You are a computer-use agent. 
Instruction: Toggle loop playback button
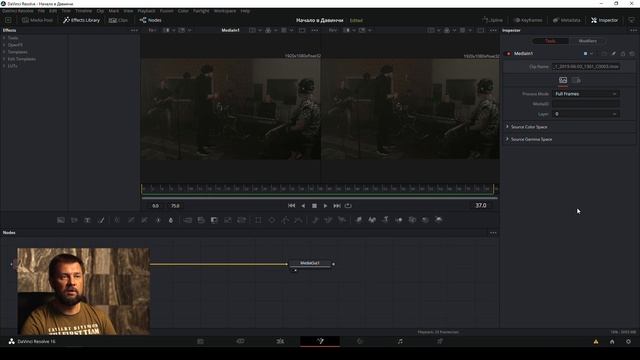click(348, 206)
